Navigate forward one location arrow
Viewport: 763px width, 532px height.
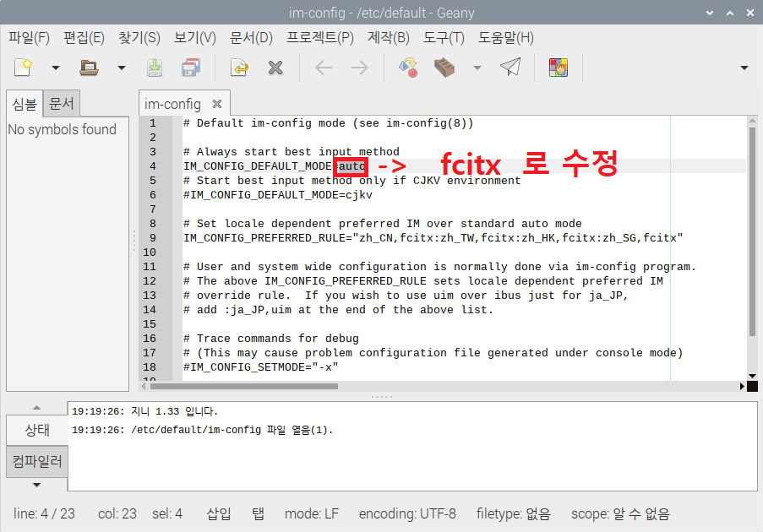[x=360, y=68]
